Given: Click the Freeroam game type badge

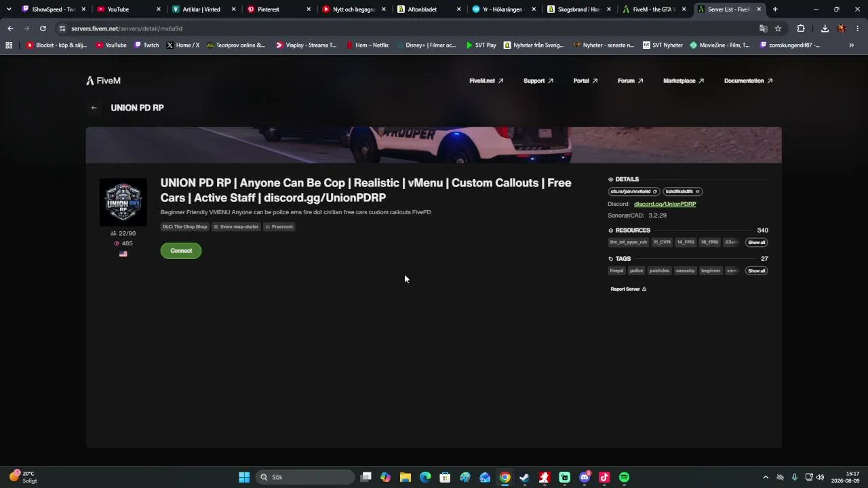Looking at the screenshot, I should click(279, 227).
